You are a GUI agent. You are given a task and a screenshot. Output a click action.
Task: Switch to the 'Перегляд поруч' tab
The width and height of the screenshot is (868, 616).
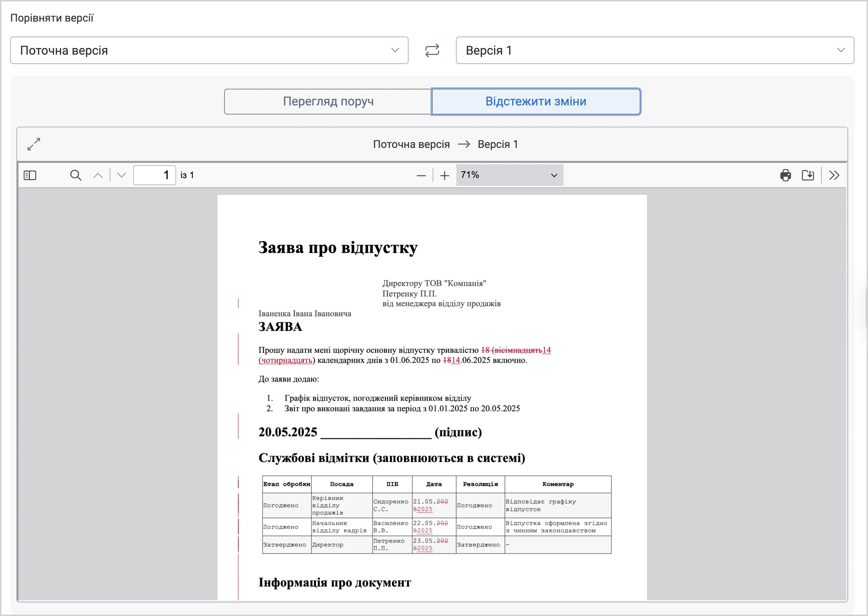pos(328,102)
